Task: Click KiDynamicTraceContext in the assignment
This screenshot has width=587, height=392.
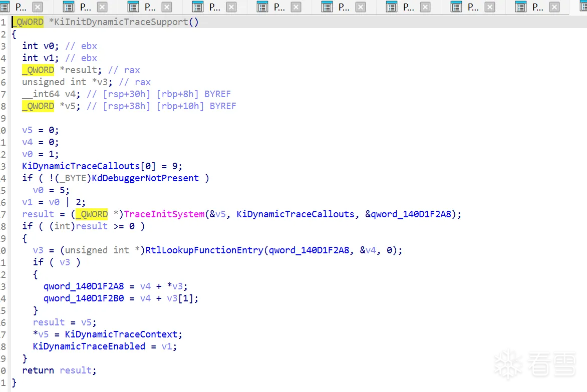Action: 121,334
